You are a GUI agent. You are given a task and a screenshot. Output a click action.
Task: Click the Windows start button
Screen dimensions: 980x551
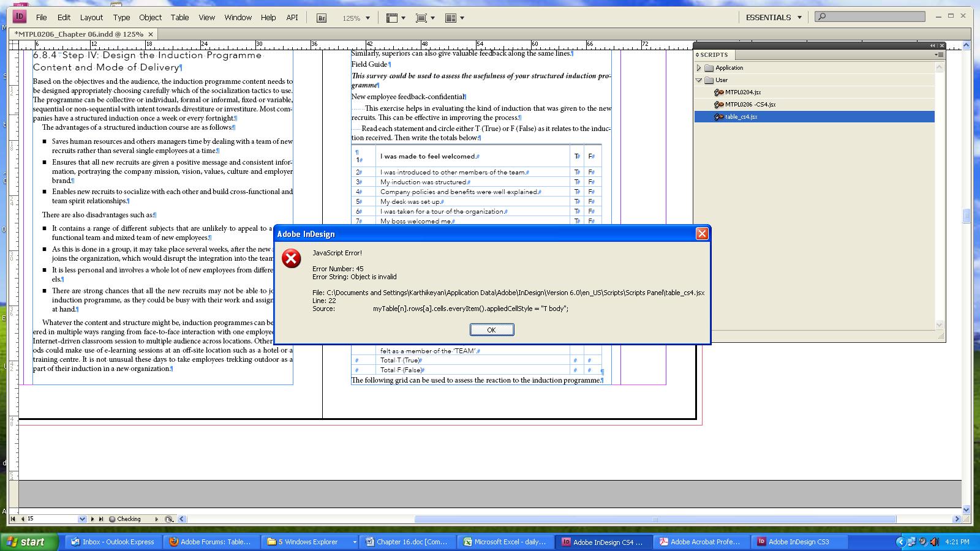[x=29, y=542]
